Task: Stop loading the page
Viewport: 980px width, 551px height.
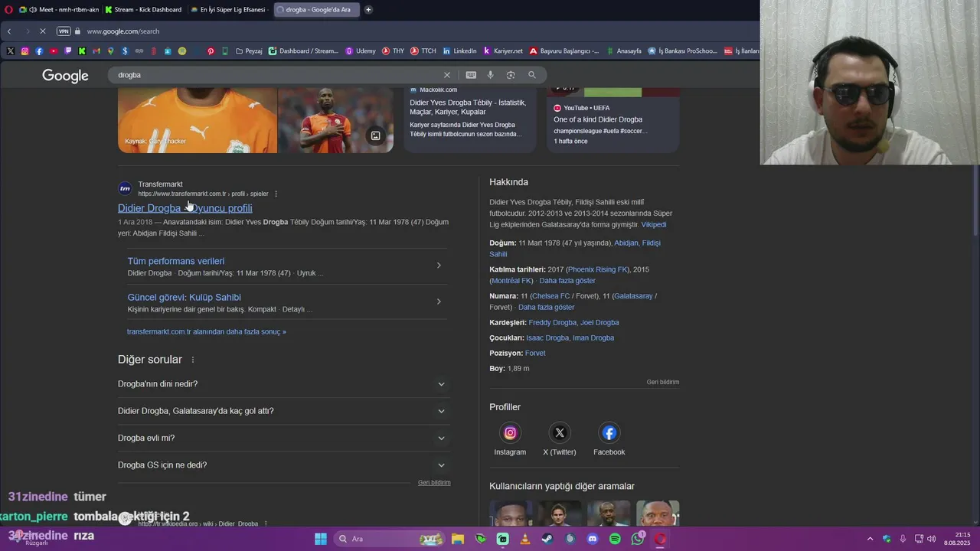Action: tap(43, 31)
